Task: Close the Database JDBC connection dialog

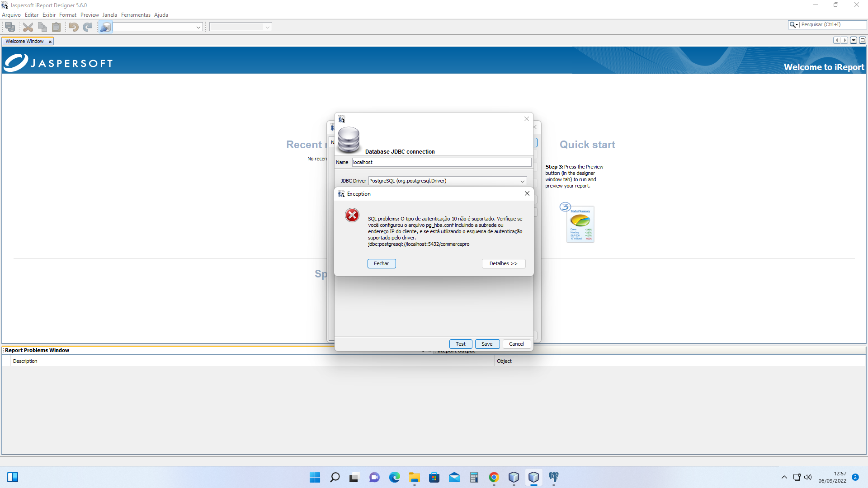Action: pos(527,119)
